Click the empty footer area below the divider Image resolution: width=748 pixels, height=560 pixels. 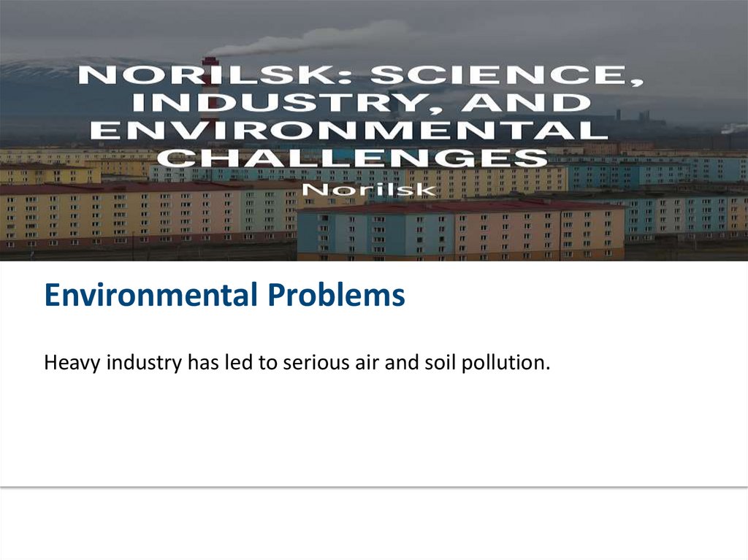(x=374, y=523)
